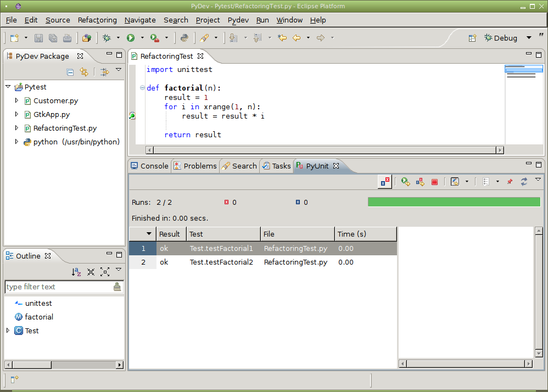The image size is (548, 392).
Task: Open dropdown next to green Run button
Action: [142, 38]
